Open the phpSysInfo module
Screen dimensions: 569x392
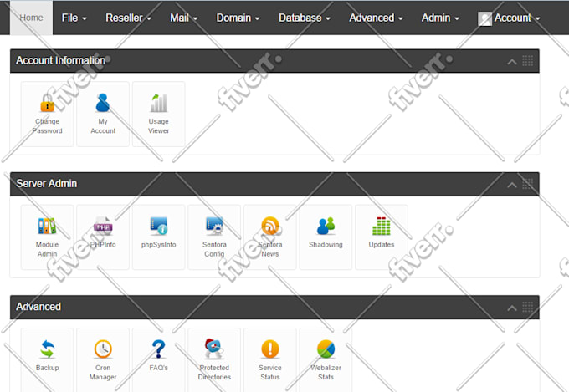tap(159, 237)
